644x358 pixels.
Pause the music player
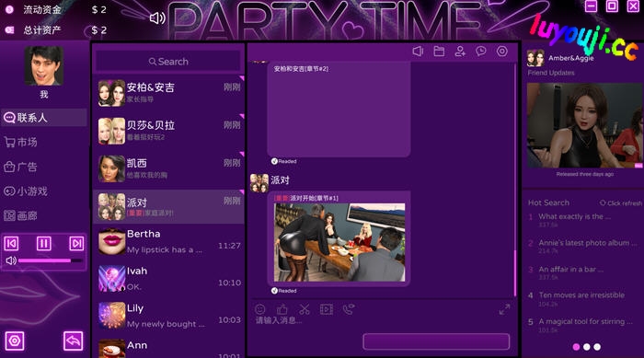tap(44, 243)
